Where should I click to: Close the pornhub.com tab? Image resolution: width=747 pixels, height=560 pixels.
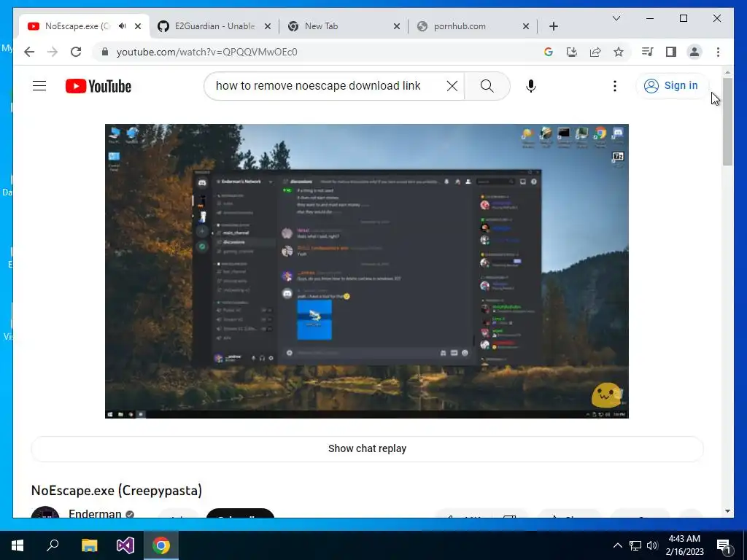pos(525,26)
